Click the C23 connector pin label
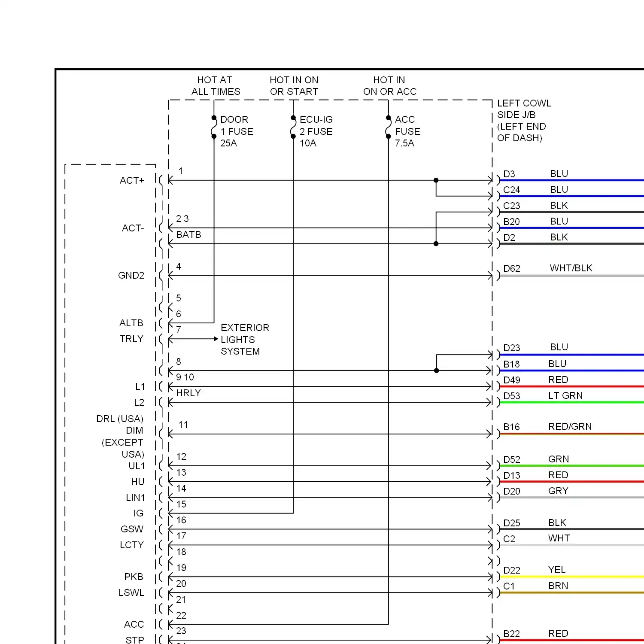 pos(512,206)
